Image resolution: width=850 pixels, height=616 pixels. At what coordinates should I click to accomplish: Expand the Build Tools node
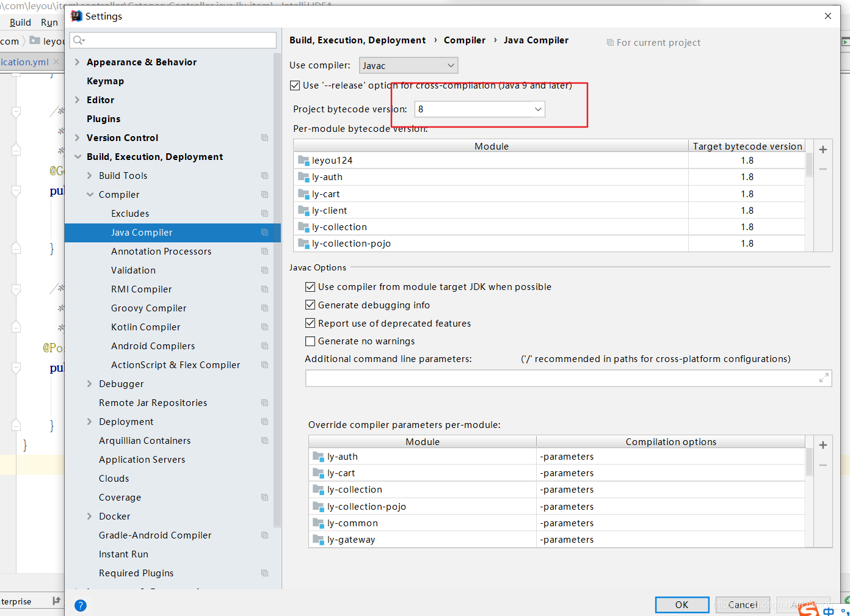click(90, 176)
